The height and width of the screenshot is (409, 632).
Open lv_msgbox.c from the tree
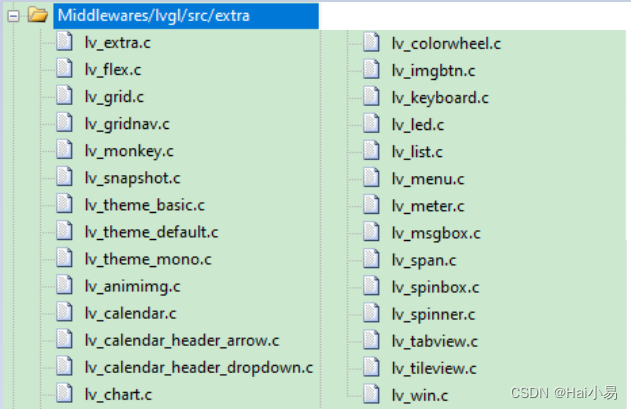pyautogui.click(x=436, y=233)
